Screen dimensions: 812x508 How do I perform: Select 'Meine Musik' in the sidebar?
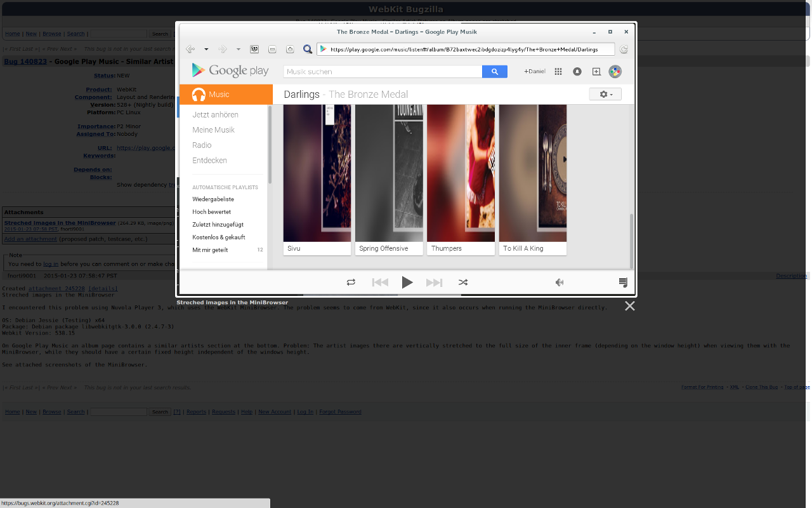click(x=213, y=130)
